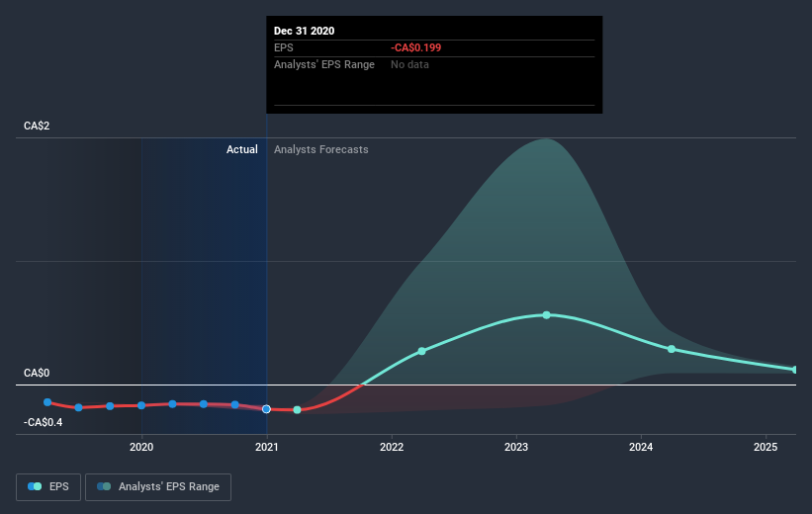Click the EPS legend color dot icon
This screenshot has height=514, width=812.
(35, 486)
